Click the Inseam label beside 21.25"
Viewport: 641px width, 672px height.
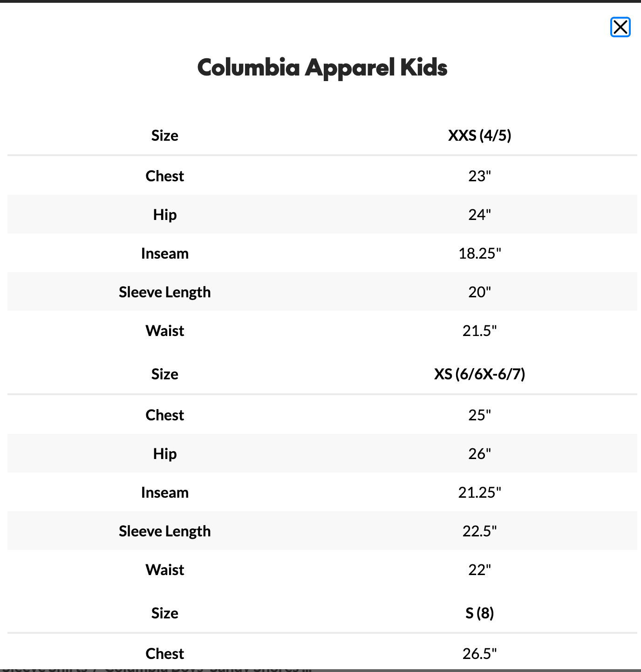click(x=164, y=492)
